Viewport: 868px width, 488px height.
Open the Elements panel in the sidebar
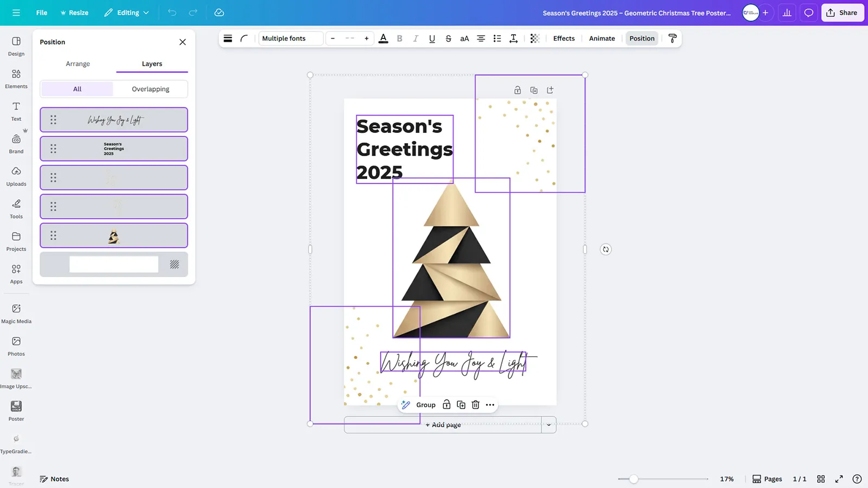point(16,78)
